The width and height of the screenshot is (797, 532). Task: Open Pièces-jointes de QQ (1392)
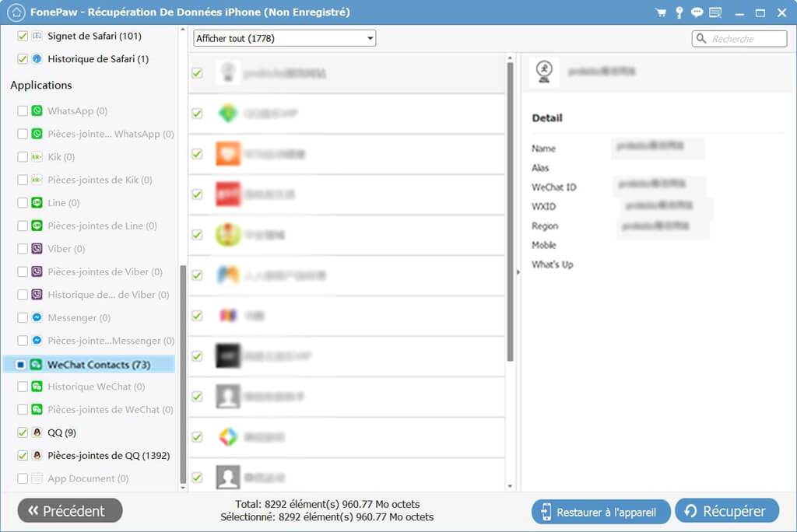pyautogui.click(x=108, y=455)
